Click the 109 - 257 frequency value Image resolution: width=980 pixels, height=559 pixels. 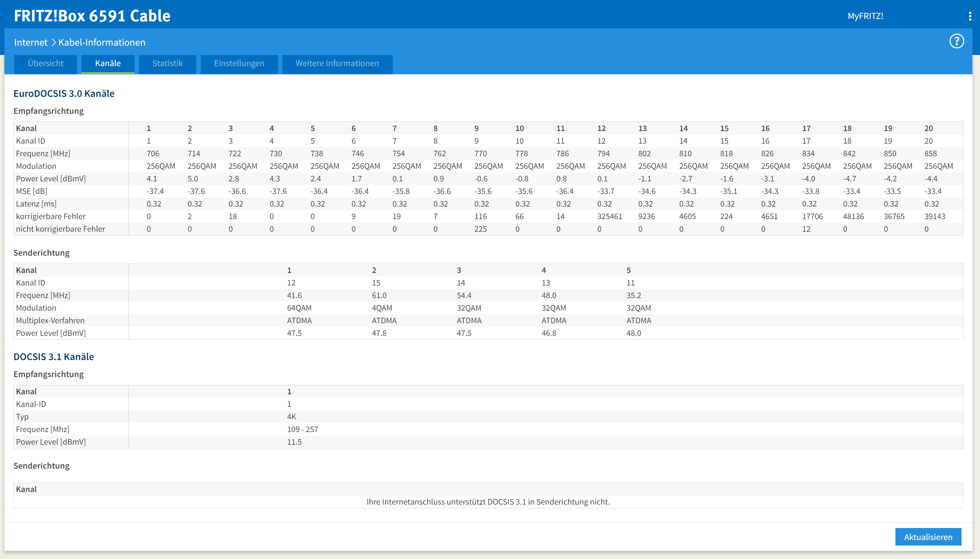click(303, 429)
